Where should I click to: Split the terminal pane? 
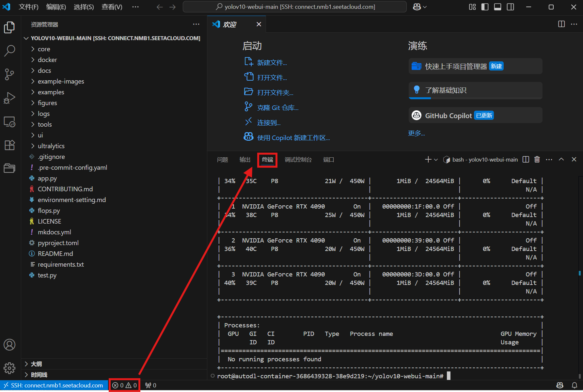526,159
